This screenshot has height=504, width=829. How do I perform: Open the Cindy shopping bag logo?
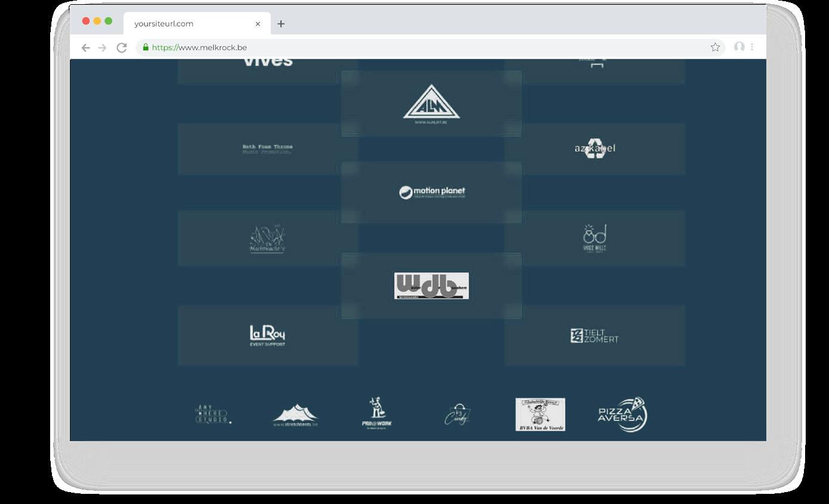point(458,414)
